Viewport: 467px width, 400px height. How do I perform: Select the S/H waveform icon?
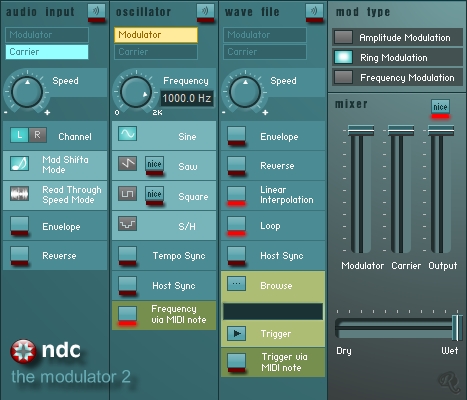[x=127, y=224]
